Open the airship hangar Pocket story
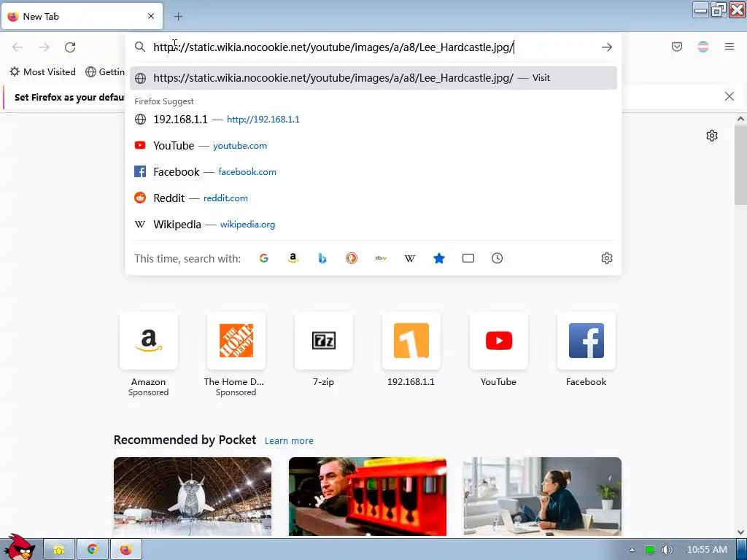The image size is (747, 560). tap(193, 497)
